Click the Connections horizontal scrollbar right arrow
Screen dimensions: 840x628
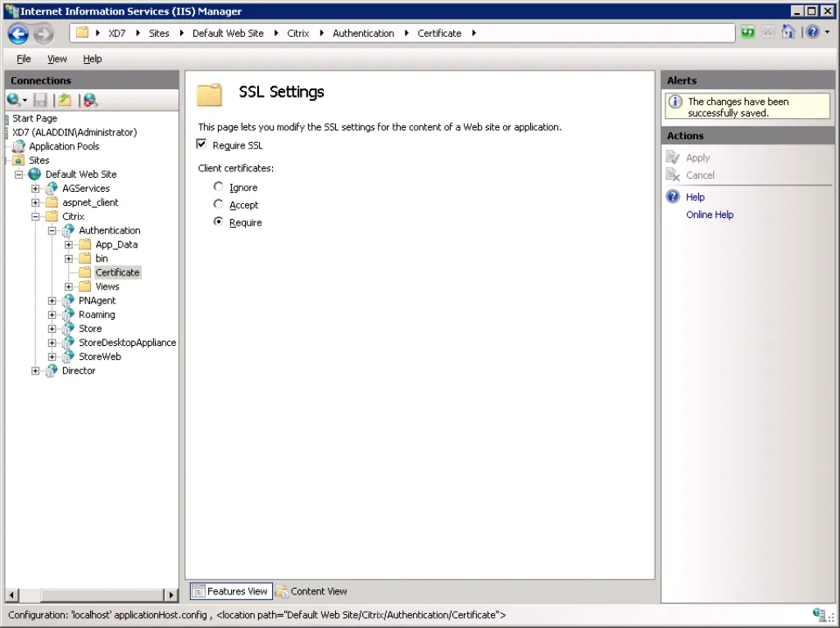click(171, 594)
